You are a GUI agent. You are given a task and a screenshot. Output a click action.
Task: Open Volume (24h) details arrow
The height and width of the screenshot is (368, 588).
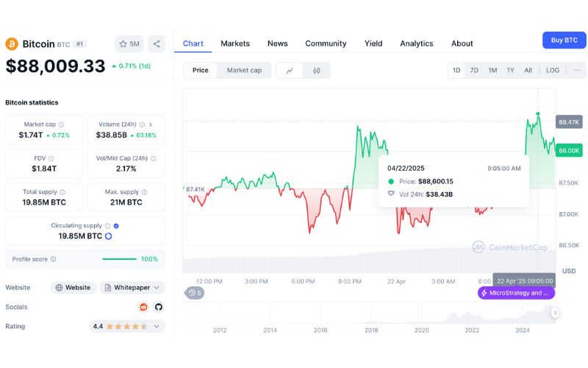point(151,124)
